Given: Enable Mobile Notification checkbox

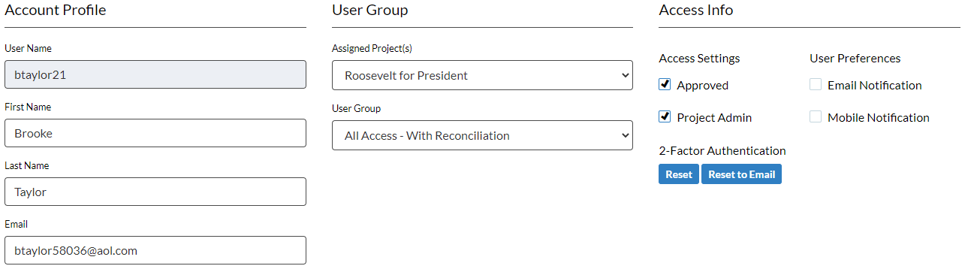Looking at the screenshot, I should 816,117.
